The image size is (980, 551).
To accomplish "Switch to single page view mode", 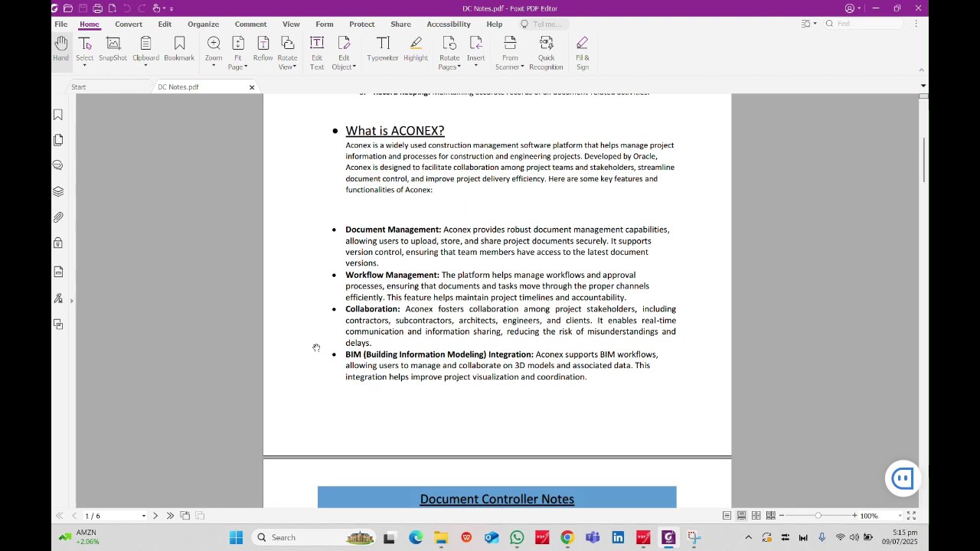I will pyautogui.click(x=727, y=516).
